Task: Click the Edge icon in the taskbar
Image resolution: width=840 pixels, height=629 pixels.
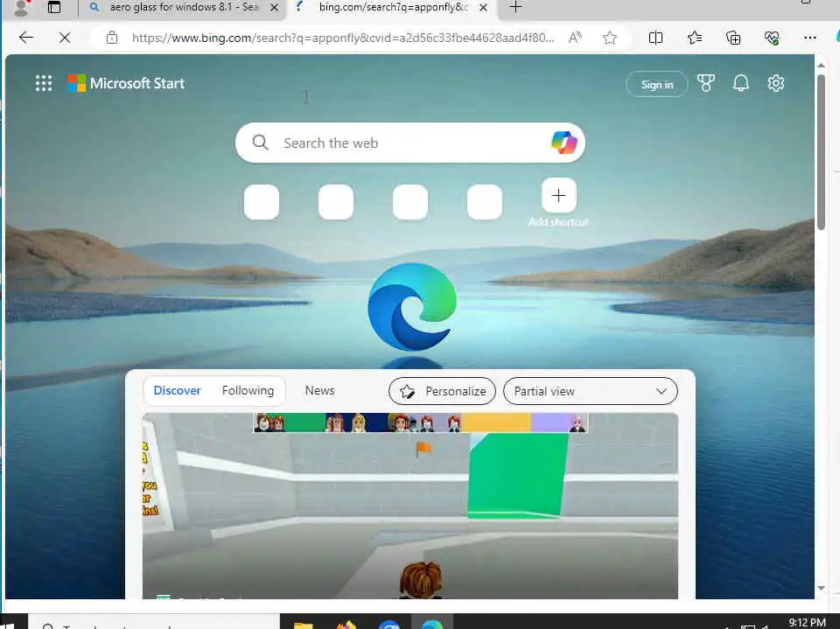Action: coord(431,625)
